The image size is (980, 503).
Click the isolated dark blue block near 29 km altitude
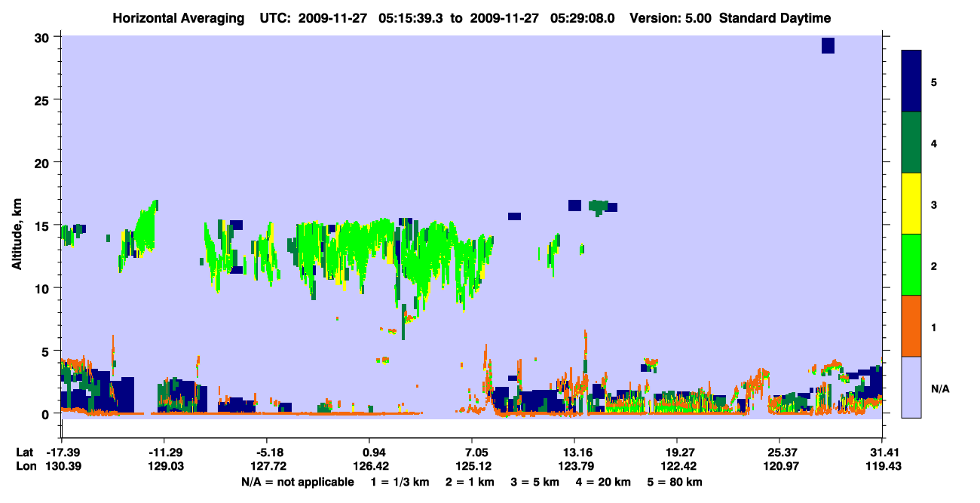click(828, 45)
